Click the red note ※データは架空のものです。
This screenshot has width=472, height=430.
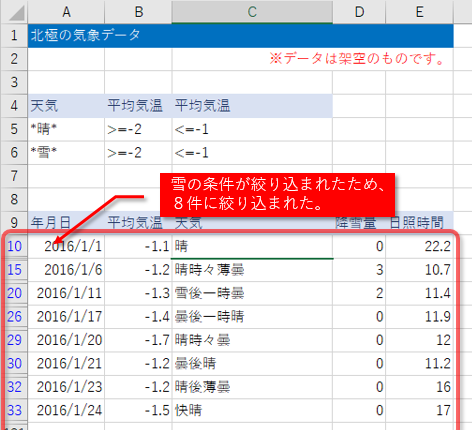click(x=357, y=59)
